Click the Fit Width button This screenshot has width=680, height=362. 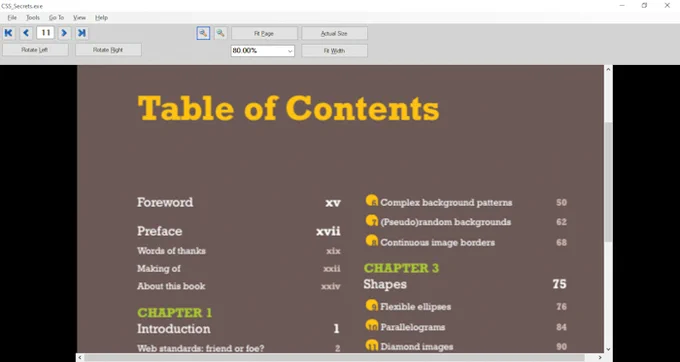point(334,51)
